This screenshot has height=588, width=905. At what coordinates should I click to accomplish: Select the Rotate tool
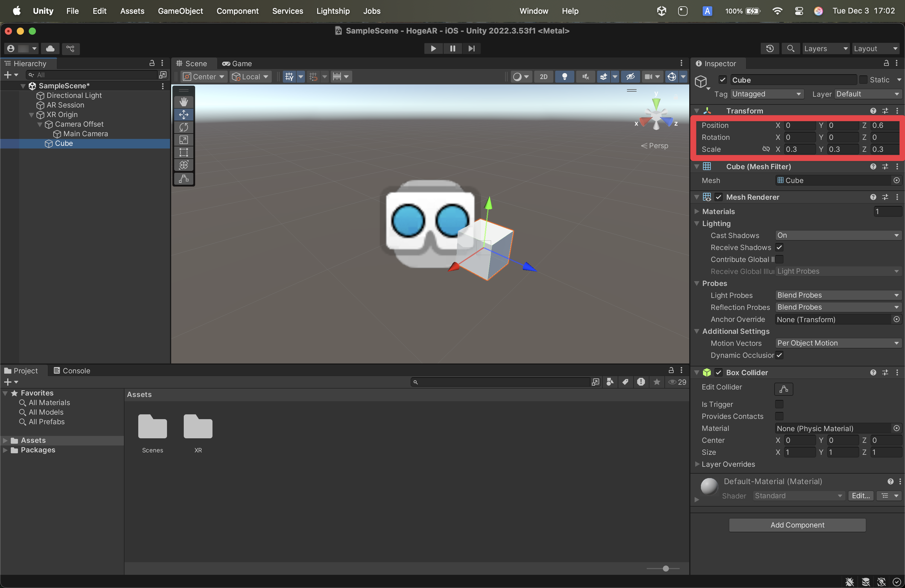point(184,127)
